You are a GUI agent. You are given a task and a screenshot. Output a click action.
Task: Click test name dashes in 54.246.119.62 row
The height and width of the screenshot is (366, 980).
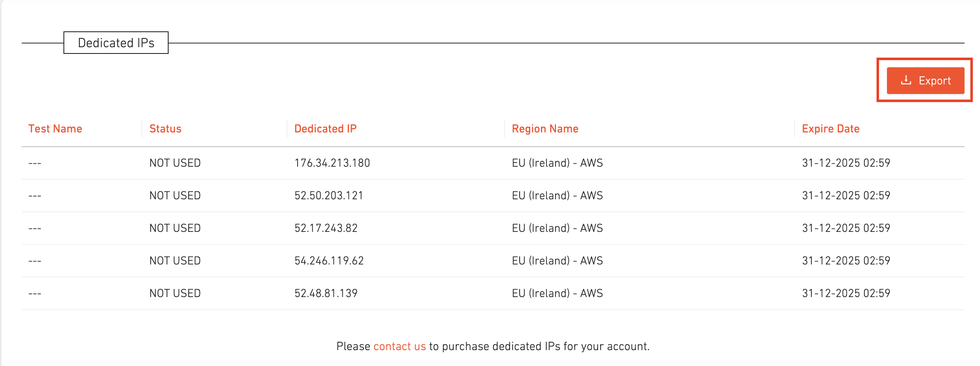click(x=35, y=261)
